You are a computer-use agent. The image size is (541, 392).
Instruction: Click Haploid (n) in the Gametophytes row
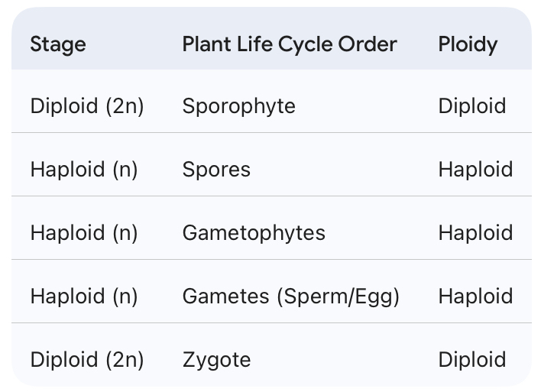(x=84, y=232)
